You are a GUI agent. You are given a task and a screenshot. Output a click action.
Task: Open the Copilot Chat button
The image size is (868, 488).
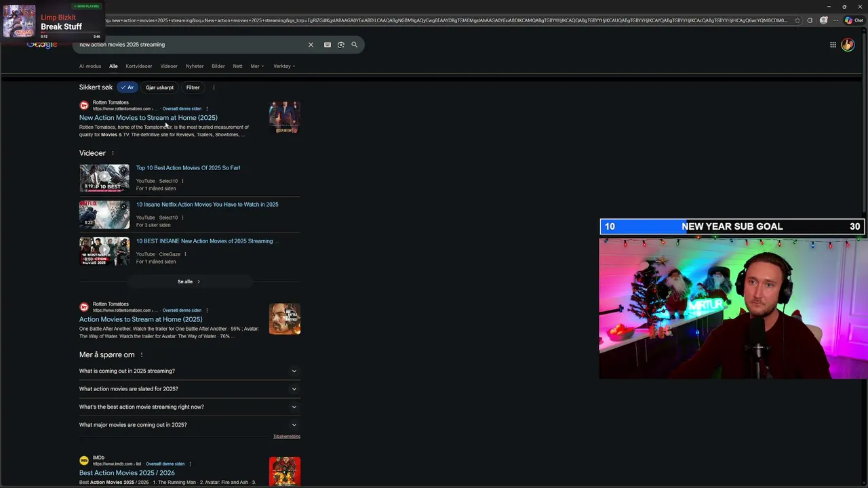point(854,20)
